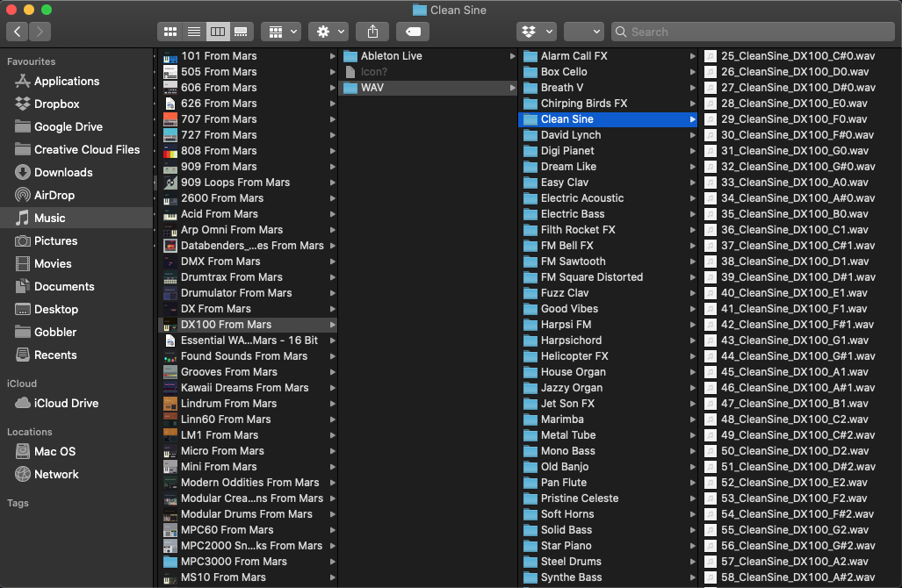Select Music in the sidebar
Viewport: 902px width, 588px height.
coord(77,218)
